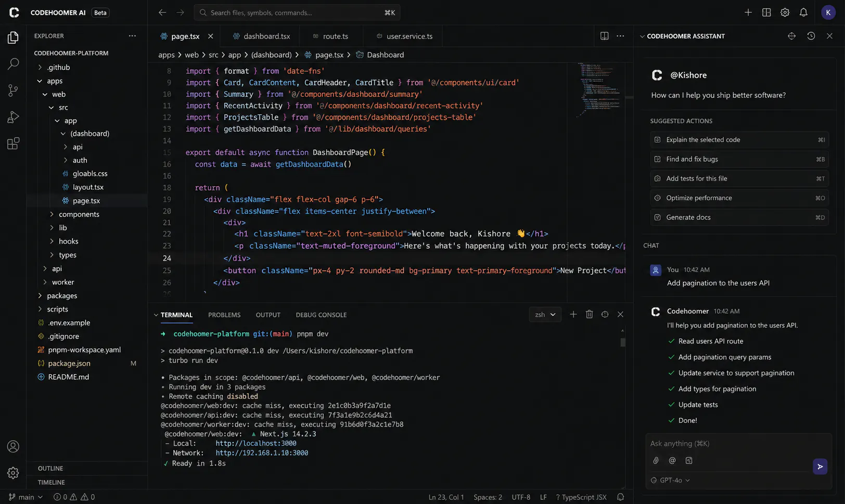Open assistant chat history icon
This screenshot has width=845, height=504.
tap(811, 36)
